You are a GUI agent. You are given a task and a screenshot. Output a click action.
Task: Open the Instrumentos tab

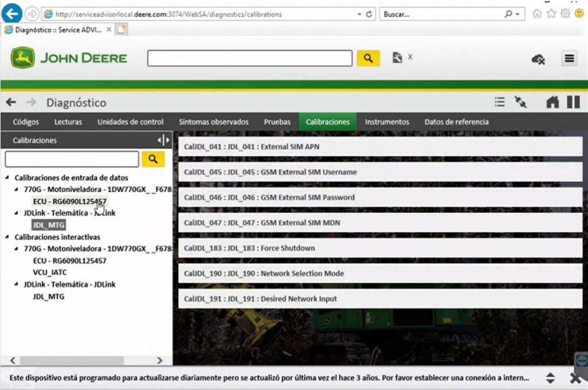coord(387,122)
